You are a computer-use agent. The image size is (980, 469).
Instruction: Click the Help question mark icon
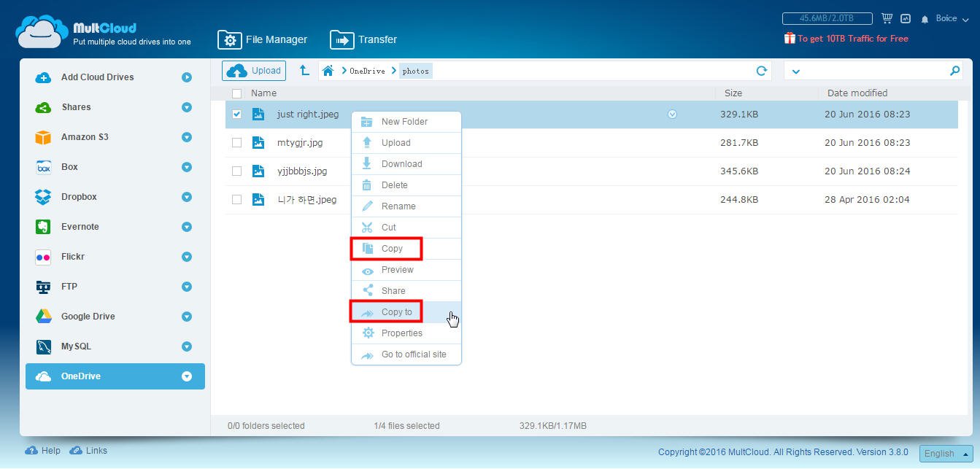pyautogui.click(x=31, y=451)
